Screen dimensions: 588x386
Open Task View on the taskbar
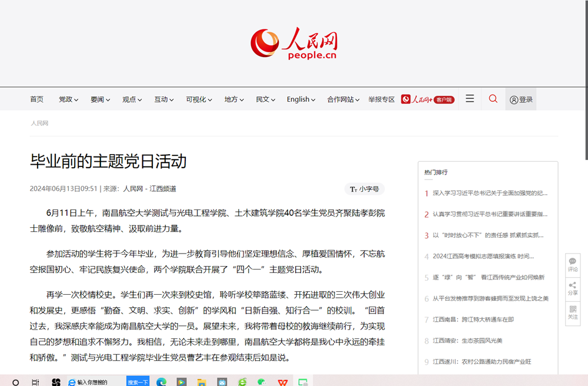click(x=35, y=382)
